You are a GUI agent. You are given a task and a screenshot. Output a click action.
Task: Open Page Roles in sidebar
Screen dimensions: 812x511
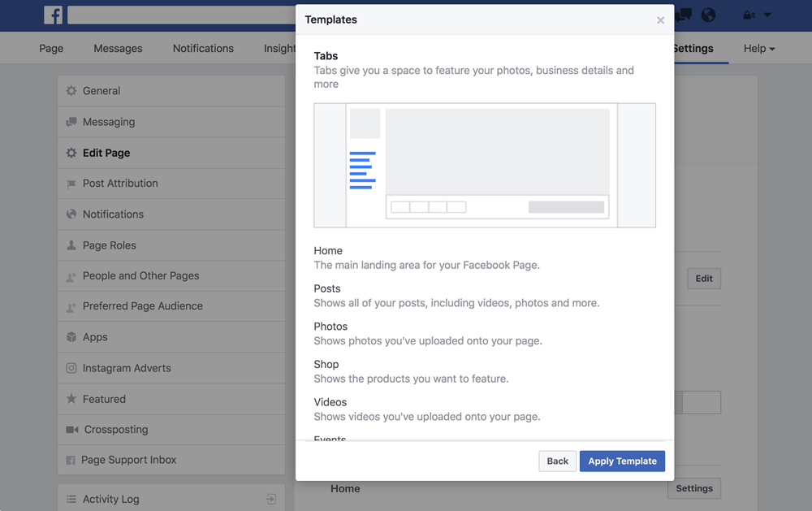[171, 245]
